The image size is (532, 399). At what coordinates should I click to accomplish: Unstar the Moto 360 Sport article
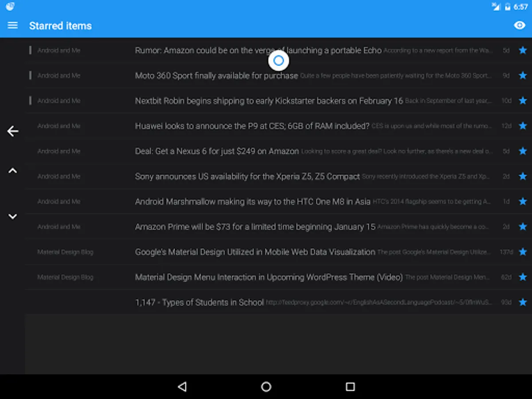pyautogui.click(x=523, y=75)
